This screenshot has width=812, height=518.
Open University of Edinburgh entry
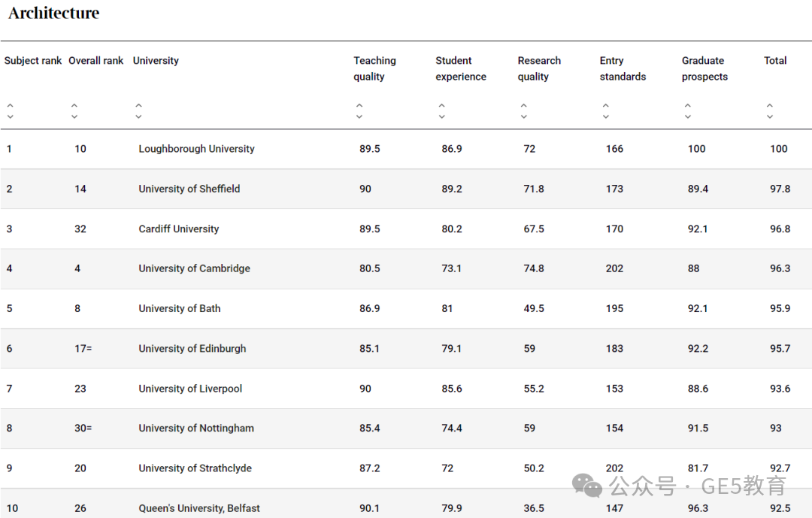point(192,349)
